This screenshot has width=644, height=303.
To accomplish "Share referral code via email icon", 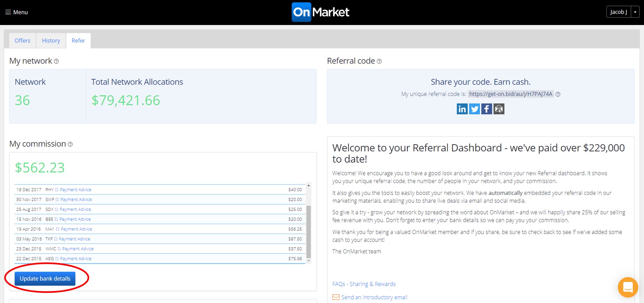I will pyautogui.click(x=499, y=109).
